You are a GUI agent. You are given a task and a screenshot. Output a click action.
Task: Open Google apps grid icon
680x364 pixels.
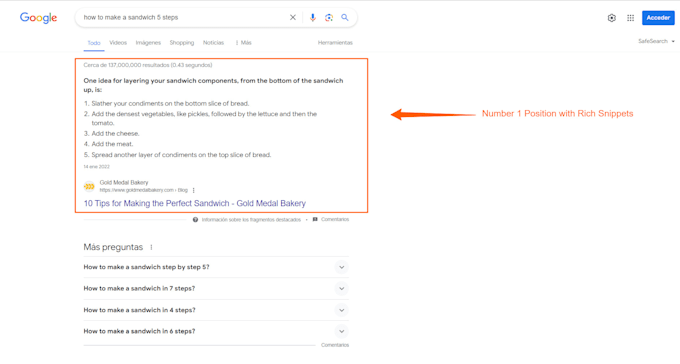(631, 18)
